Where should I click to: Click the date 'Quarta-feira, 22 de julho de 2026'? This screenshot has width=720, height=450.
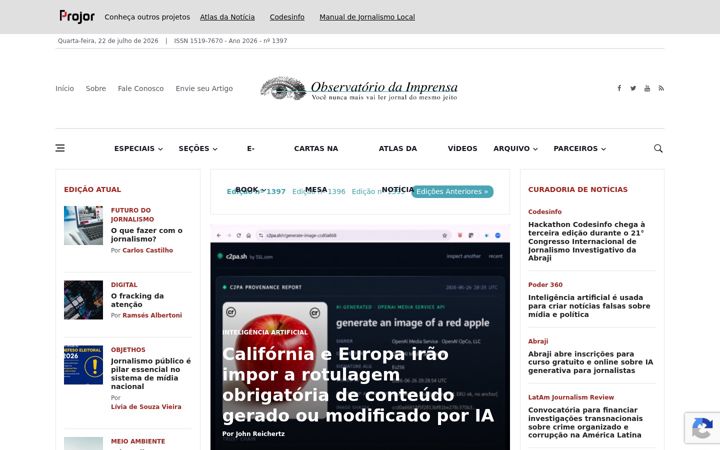tap(108, 41)
